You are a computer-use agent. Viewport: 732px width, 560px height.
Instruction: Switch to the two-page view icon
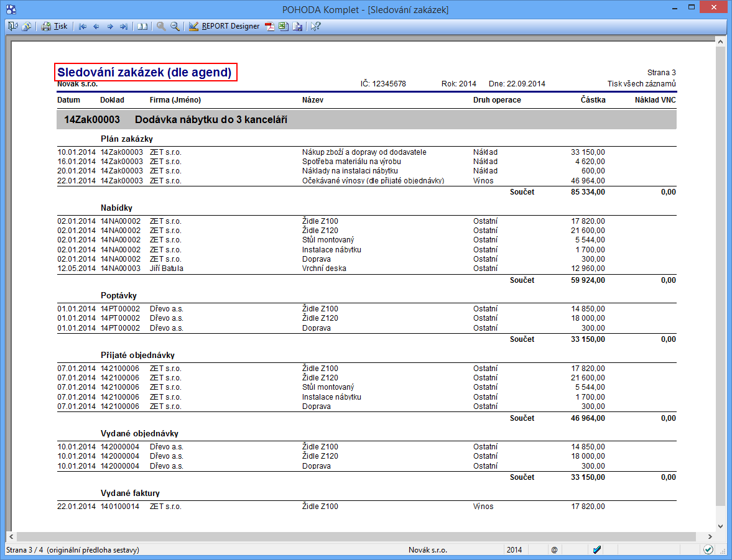142,27
